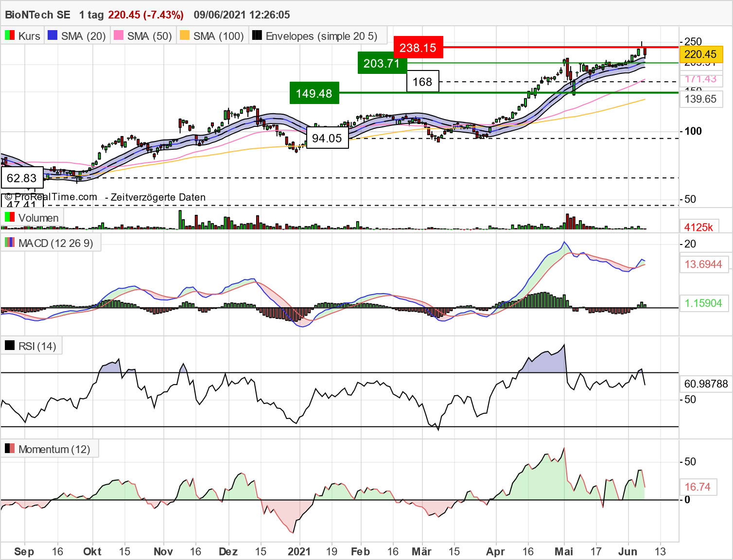The image size is (733, 560).
Task: Click the MACD (12 26 9) indicator icon
Action: pos(9,243)
